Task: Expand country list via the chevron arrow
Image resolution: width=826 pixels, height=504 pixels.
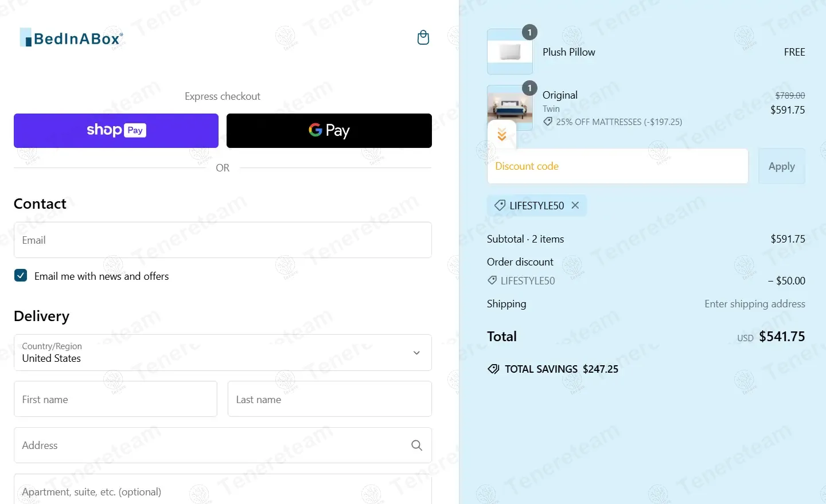Action: click(x=416, y=353)
